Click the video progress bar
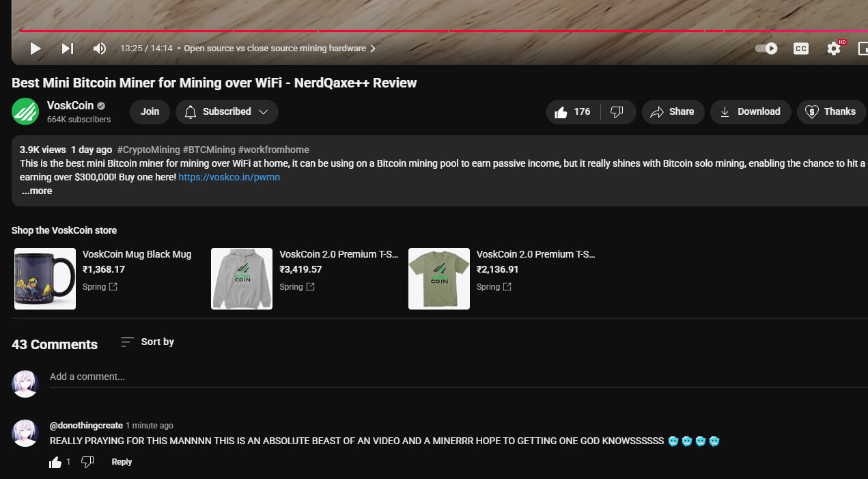 pyautogui.click(x=444, y=31)
